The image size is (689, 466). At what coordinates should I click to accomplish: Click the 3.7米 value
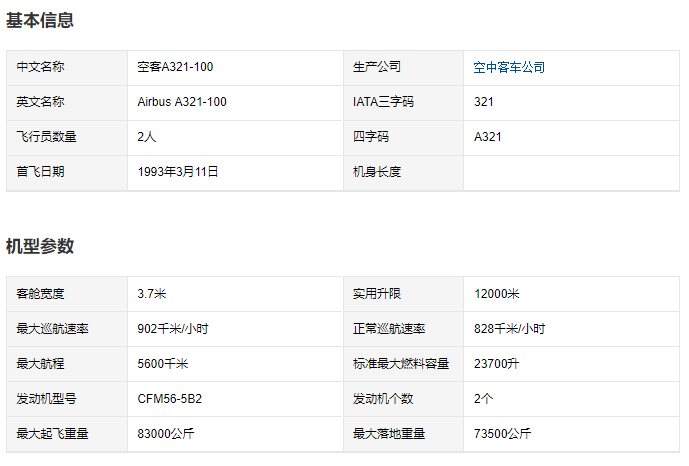tap(152, 293)
